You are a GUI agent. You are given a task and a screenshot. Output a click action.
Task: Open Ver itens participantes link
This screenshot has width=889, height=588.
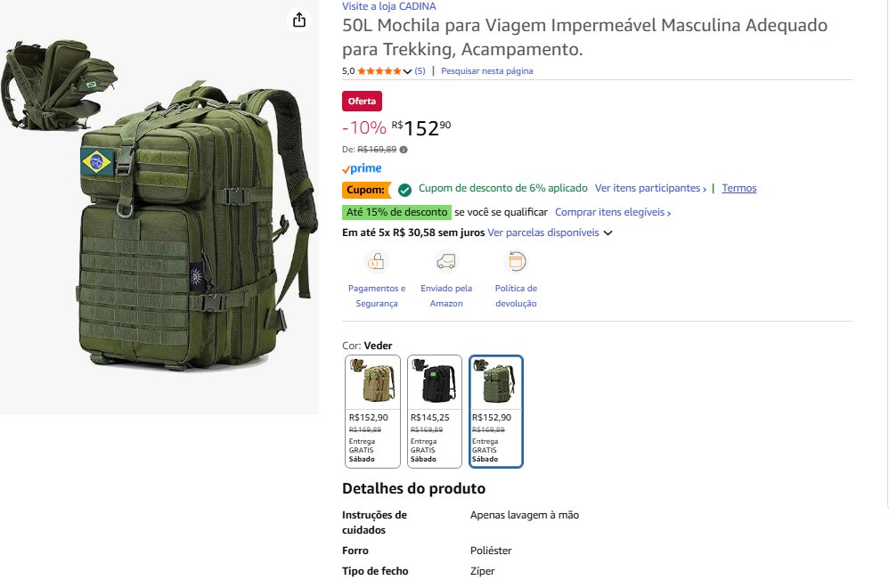tap(650, 188)
